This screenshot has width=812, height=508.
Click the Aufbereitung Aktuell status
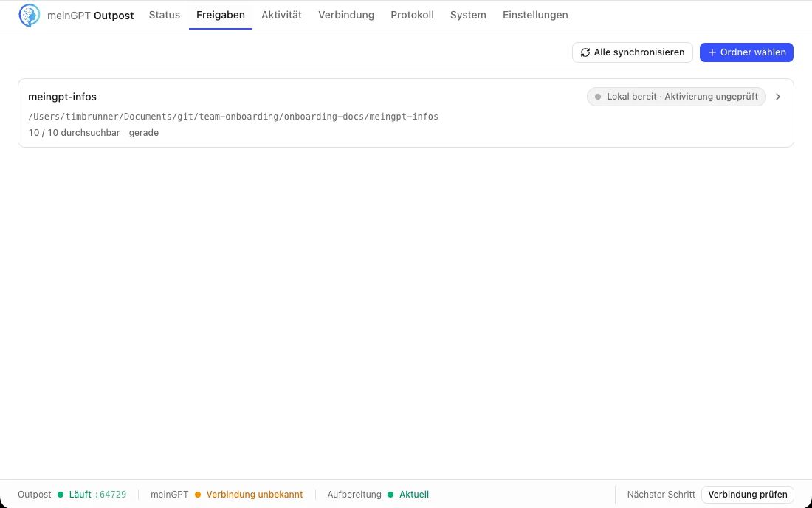click(378, 495)
